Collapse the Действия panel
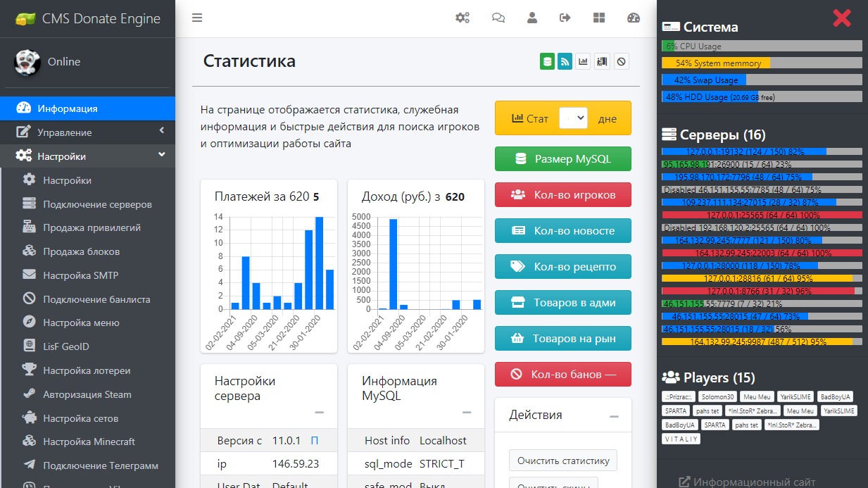The width and height of the screenshot is (868, 488). point(614,417)
